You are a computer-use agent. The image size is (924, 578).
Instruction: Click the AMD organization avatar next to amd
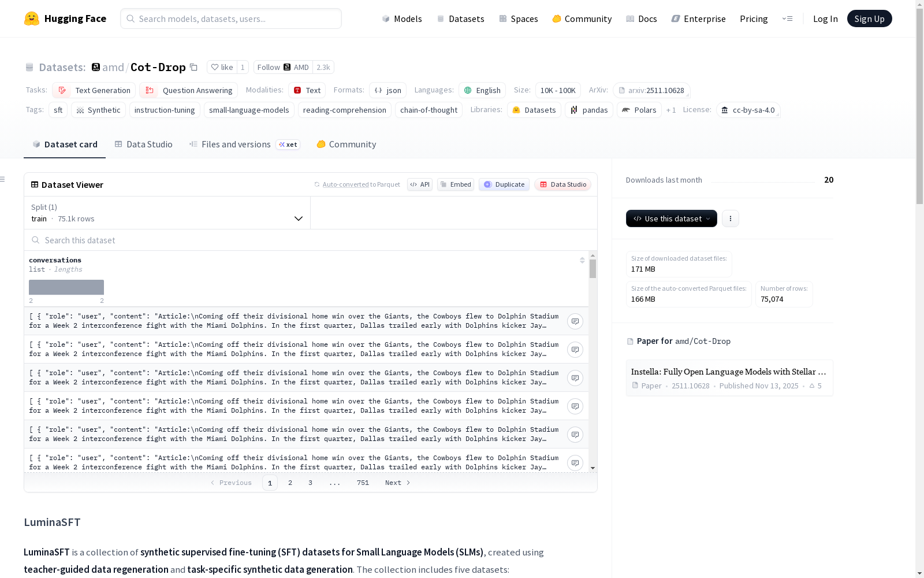click(x=96, y=67)
